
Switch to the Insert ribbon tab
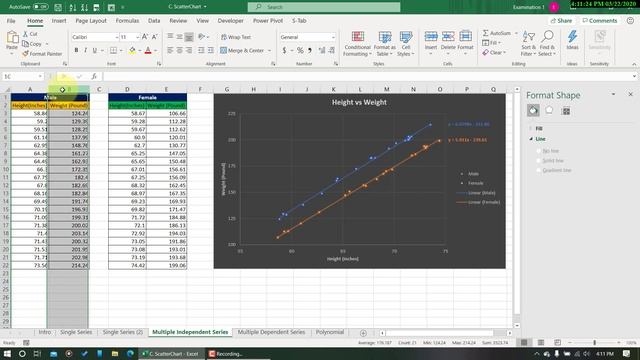(x=59, y=20)
